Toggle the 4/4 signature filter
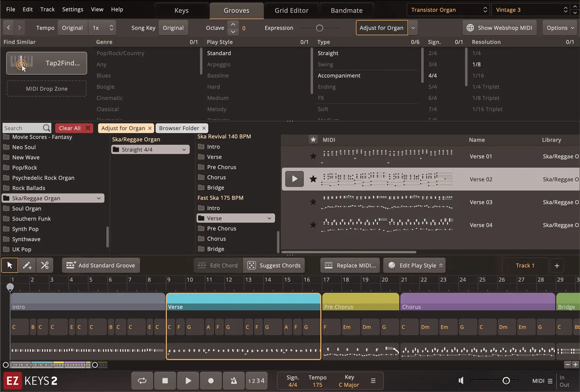Viewport: 580px width, 392px height. 433,75
